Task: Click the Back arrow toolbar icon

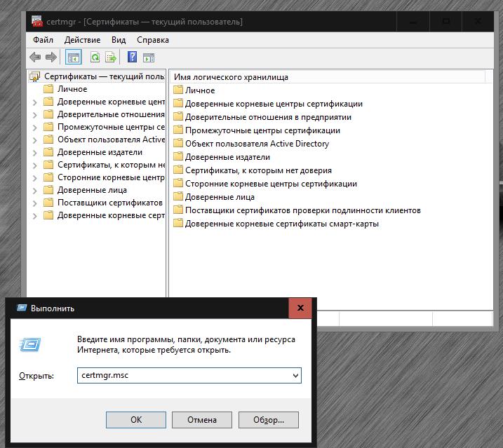Action: point(35,57)
